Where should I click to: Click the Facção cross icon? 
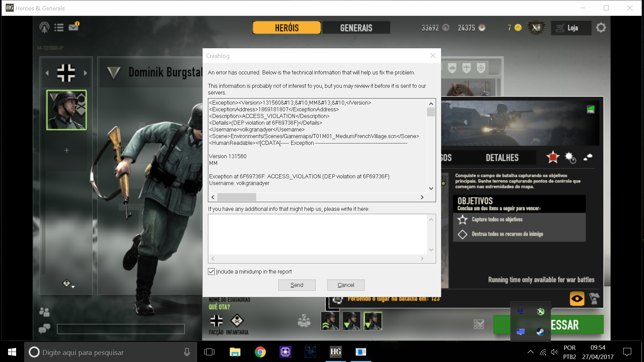pyautogui.click(x=216, y=321)
